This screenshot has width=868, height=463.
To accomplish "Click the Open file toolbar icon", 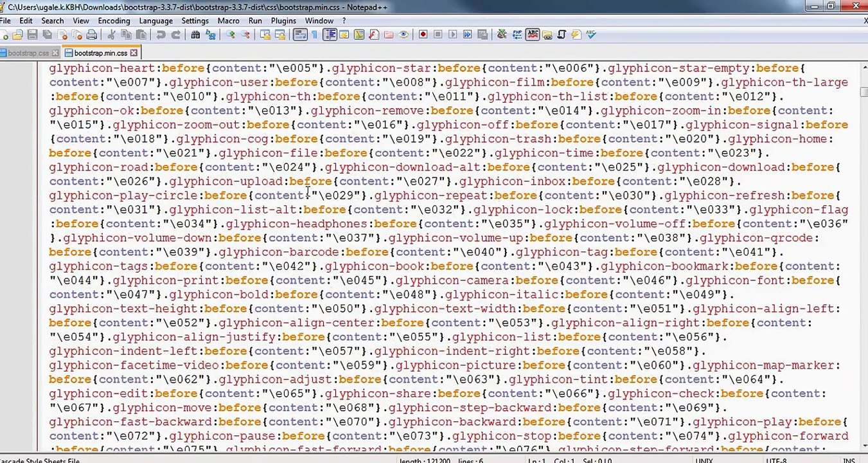I will click(17, 35).
